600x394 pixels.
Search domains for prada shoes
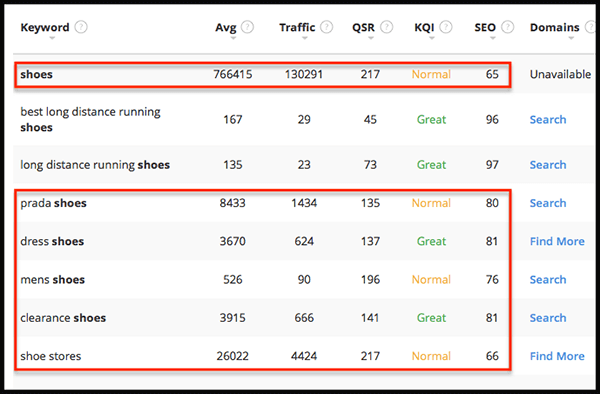tap(548, 203)
